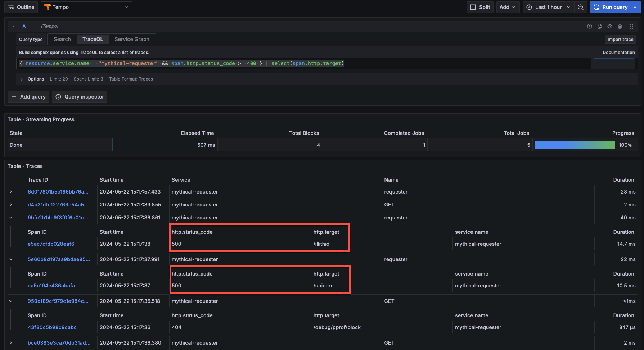Open the Query inspector
Viewport: 644px width, 350px height.
79,96
